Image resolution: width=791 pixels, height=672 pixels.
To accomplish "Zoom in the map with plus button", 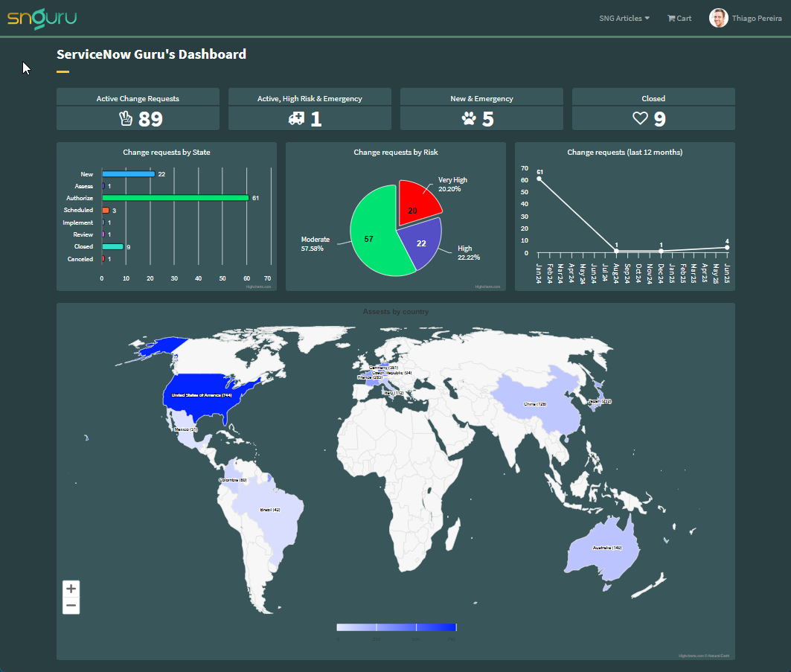I will [71, 589].
